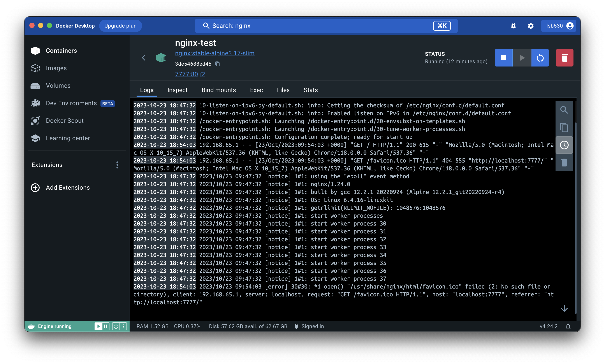The width and height of the screenshot is (605, 364).
Task: Resume engine via play button in status bar
Action: pyautogui.click(x=98, y=326)
